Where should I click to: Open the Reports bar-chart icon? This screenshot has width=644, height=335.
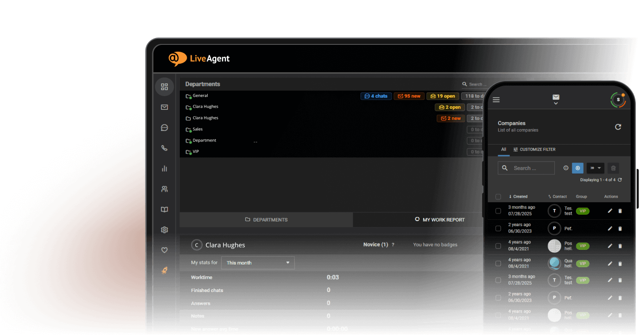tap(164, 168)
